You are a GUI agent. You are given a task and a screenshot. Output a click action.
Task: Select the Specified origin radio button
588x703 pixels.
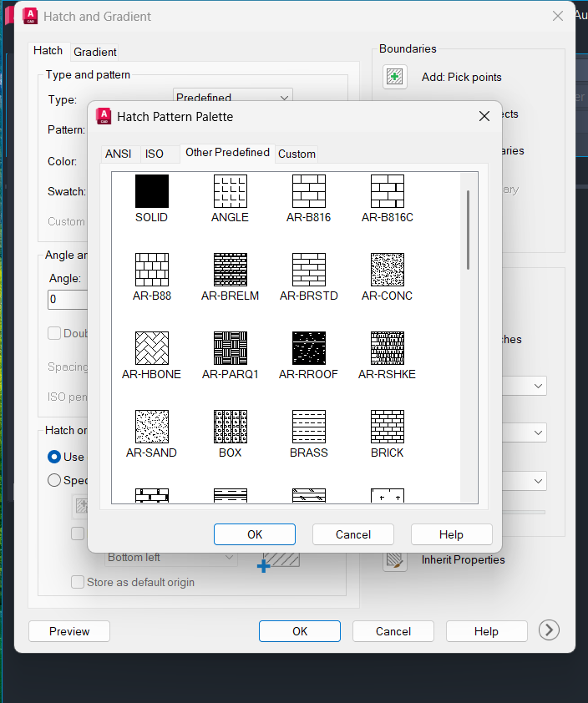click(x=54, y=480)
